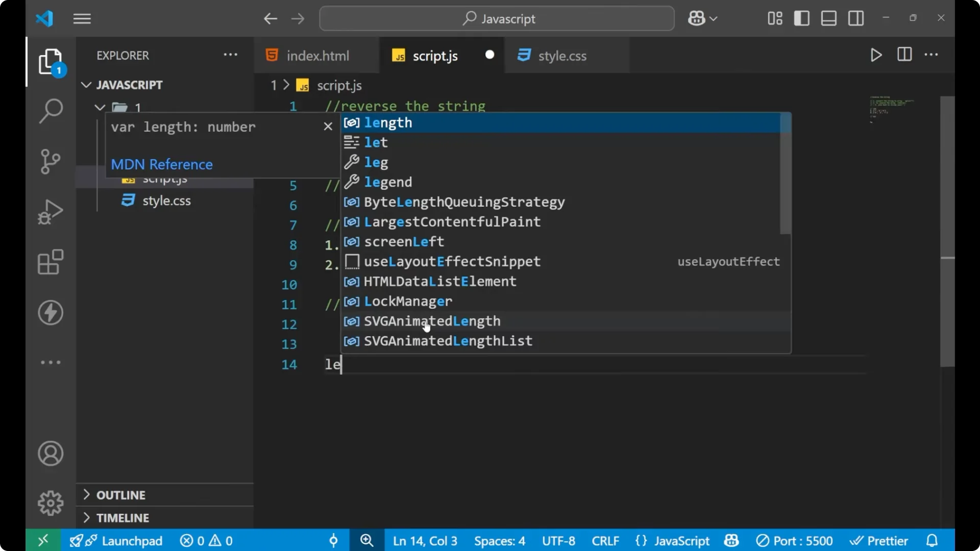Open the MDN Reference link

click(162, 164)
